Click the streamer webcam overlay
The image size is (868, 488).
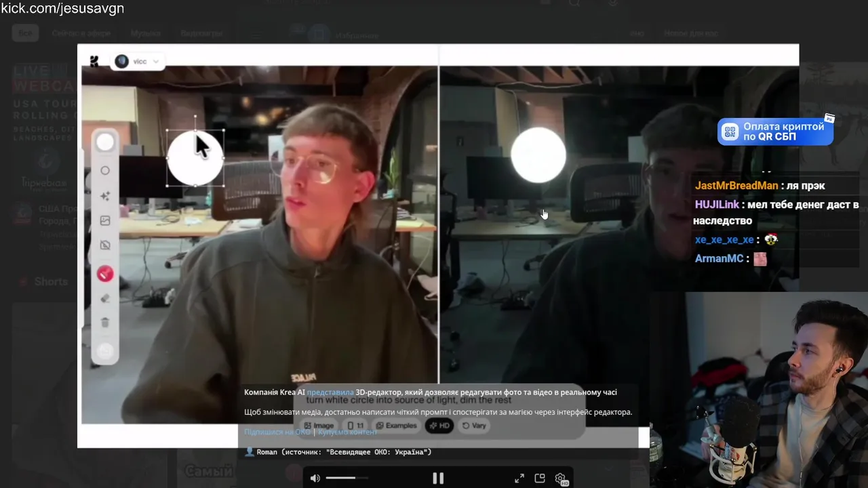[x=759, y=390]
